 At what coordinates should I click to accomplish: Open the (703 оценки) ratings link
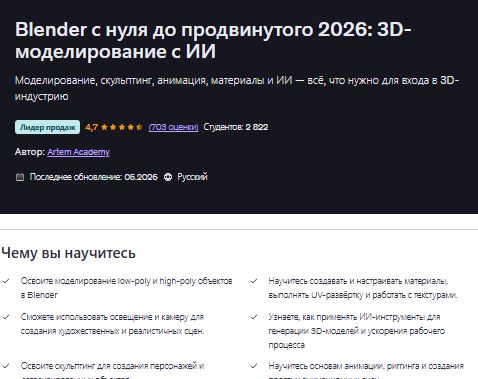tap(173, 127)
